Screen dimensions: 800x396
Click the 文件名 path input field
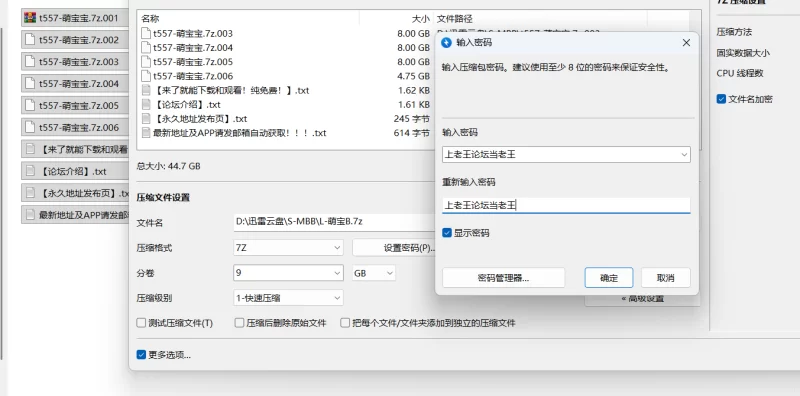(x=334, y=222)
